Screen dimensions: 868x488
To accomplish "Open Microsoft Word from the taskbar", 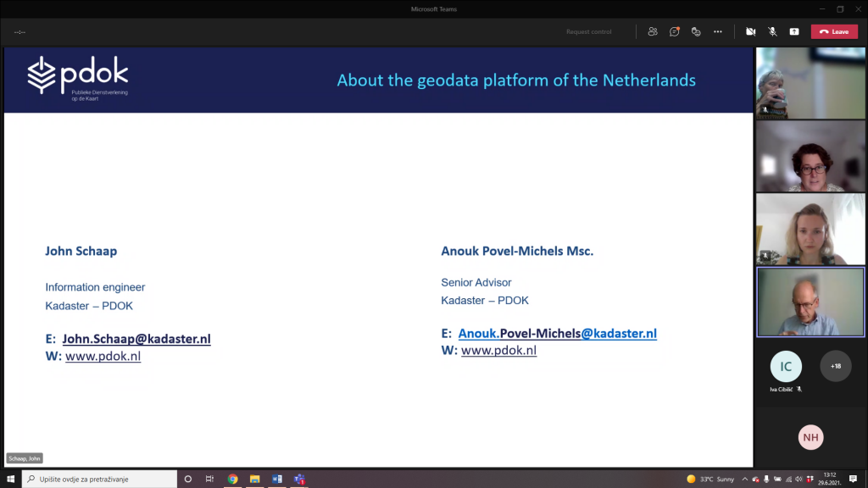I will [x=277, y=479].
